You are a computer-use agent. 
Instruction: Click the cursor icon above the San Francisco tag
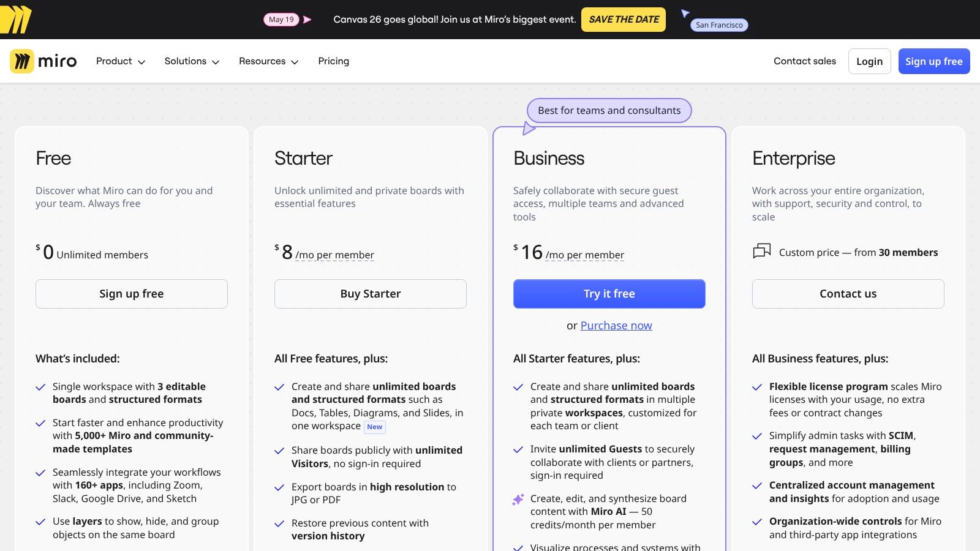(685, 13)
